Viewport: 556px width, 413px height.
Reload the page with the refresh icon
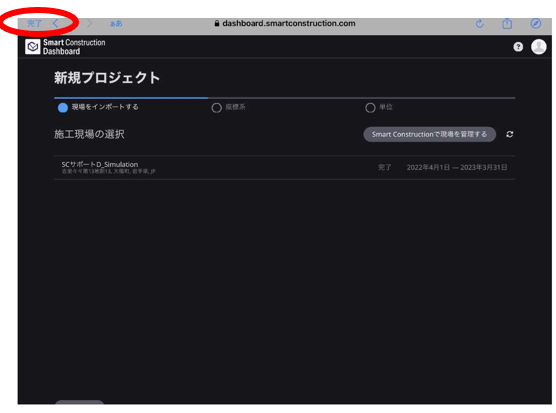click(x=479, y=24)
